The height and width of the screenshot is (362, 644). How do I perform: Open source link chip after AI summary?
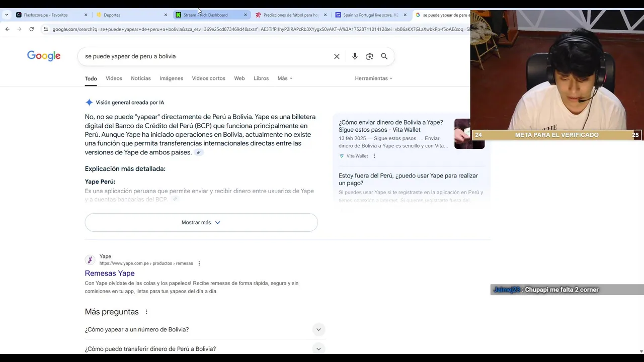click(x=199, y=152)
